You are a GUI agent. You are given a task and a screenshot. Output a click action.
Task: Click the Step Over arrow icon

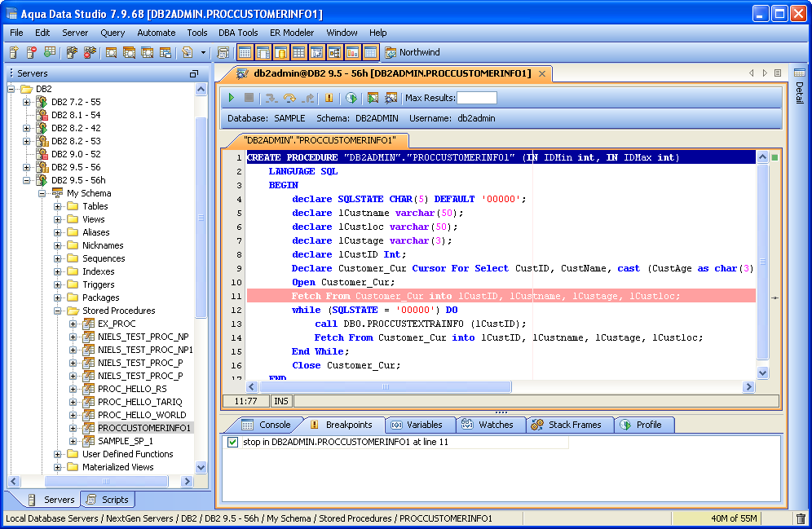coord(289,98)
